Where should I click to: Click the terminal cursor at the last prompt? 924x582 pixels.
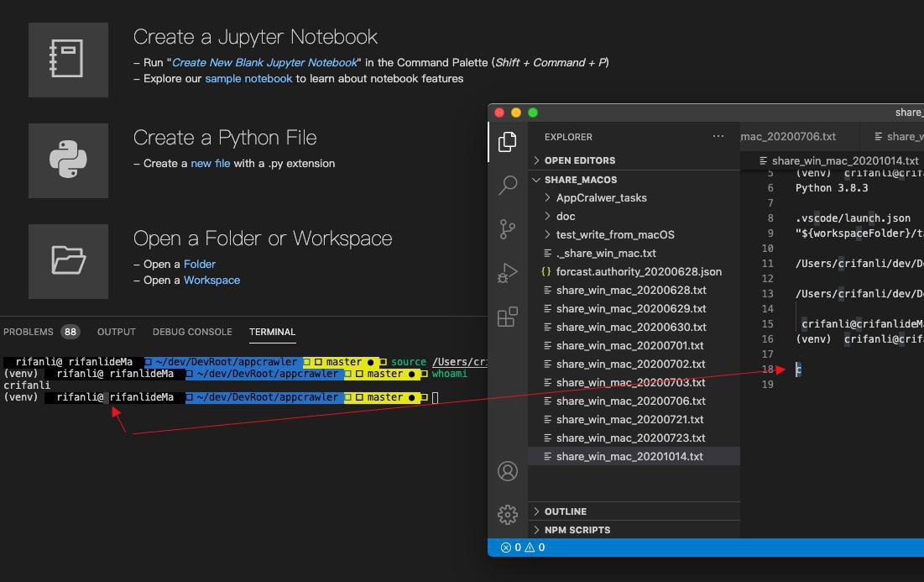pyautogui.click(x=436, y=397)
